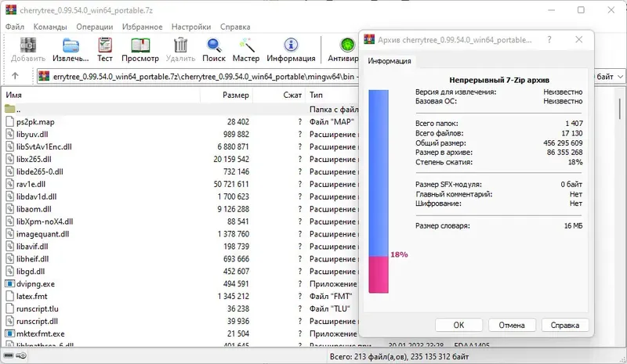627x364 pixels.
Task: Maximize the WinRAR main window
Action: click(x=581, y=10)
